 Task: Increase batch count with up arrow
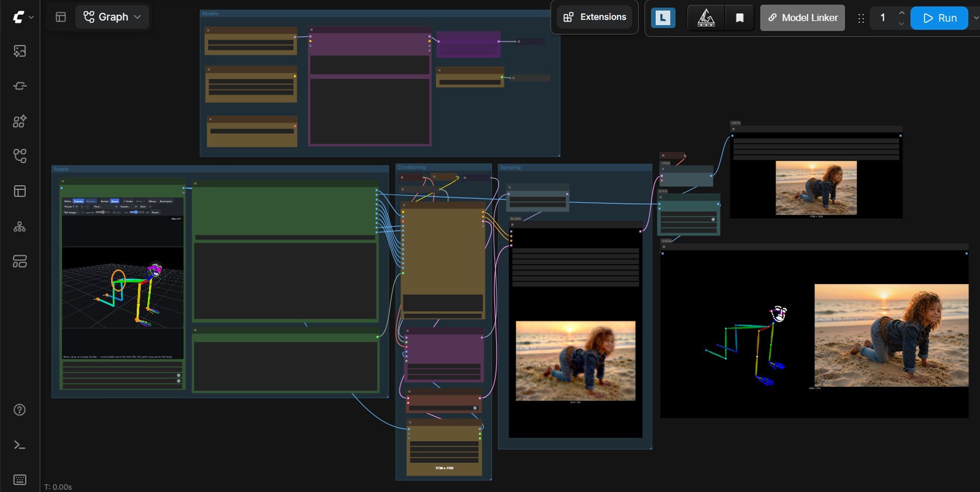click(x=902, y=12)
